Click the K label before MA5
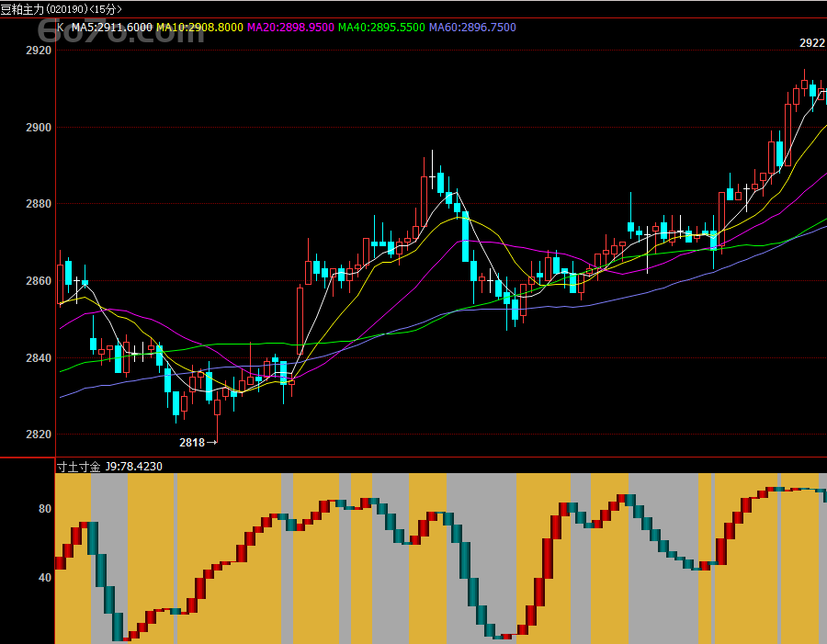 coord(61,28)
